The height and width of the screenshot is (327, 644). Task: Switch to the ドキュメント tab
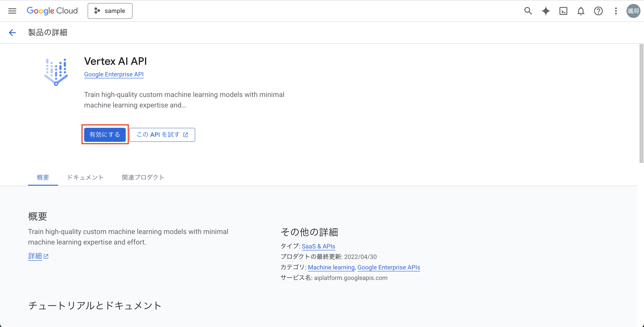coord(85,177)
